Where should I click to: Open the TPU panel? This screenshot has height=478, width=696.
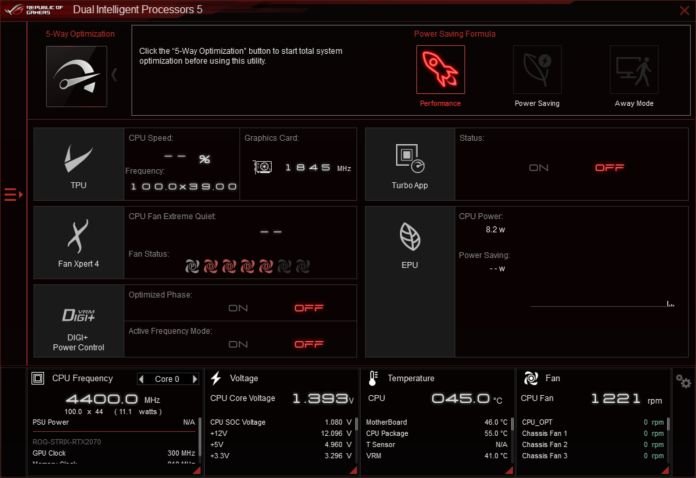pos(79,164)
